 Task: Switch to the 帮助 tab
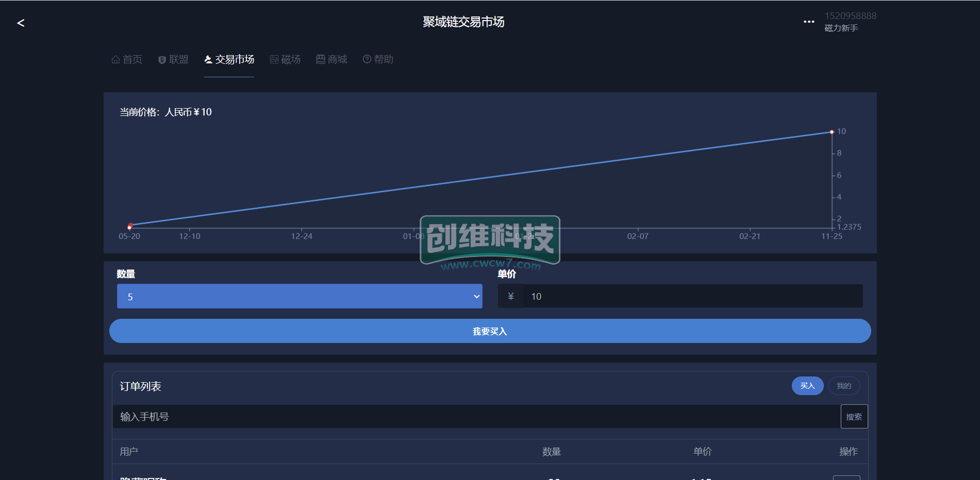(384, 60)
